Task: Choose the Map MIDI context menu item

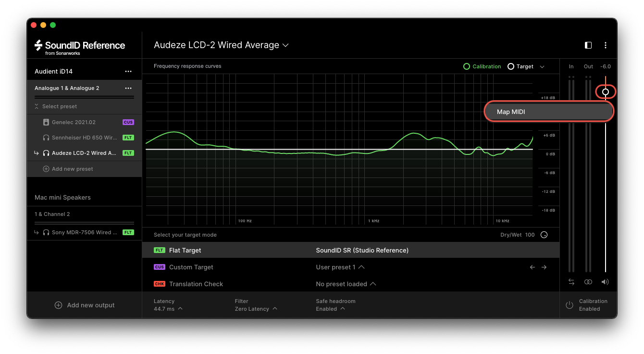Action: tap(549, 112)
